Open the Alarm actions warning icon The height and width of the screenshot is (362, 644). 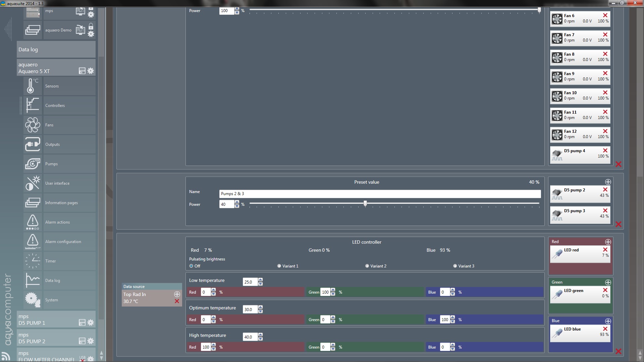tap(33, 222)
